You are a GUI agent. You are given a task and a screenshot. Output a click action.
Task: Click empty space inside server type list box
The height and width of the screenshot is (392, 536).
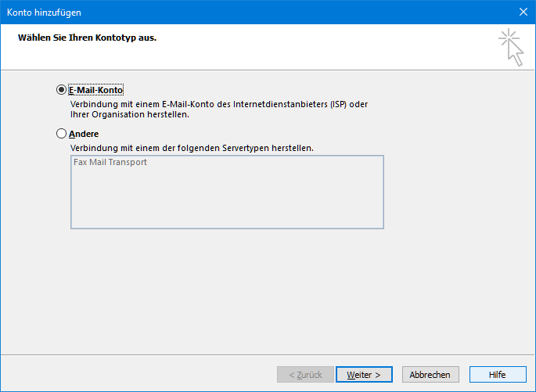point(227,200)
